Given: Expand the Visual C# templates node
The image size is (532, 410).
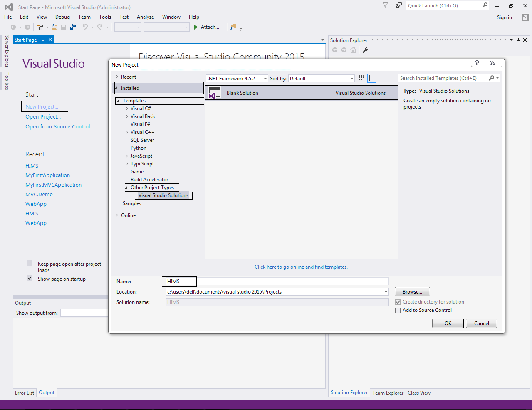Looking at the screenshot, I should click(x=127, y=108).
